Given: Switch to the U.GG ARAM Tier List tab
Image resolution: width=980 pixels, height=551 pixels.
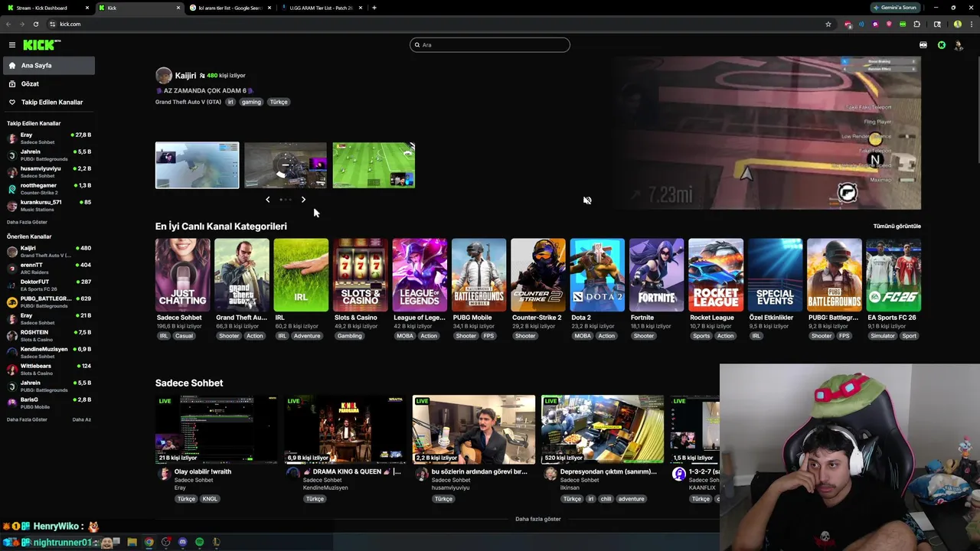Looking at the screenshot, I should click(322, 8).
